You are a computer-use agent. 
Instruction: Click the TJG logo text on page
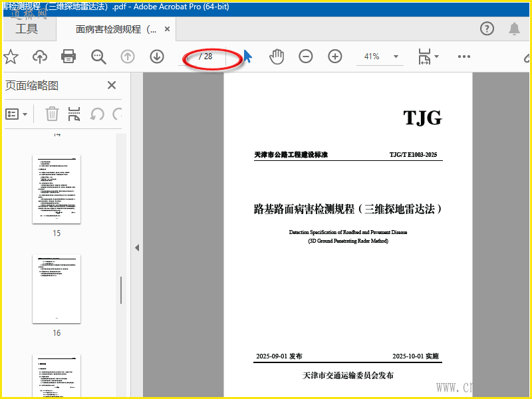pos(422,118)
